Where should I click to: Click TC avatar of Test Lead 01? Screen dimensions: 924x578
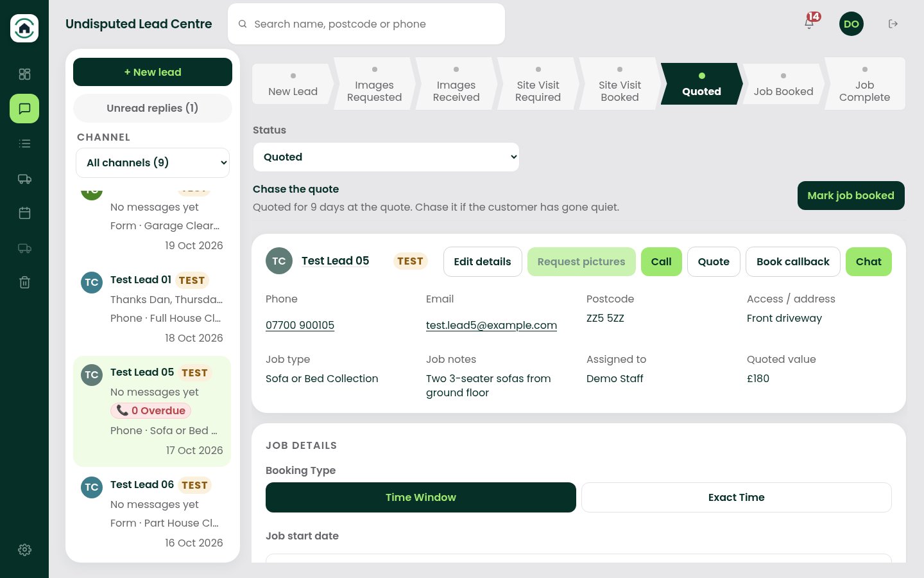[92, 282]
